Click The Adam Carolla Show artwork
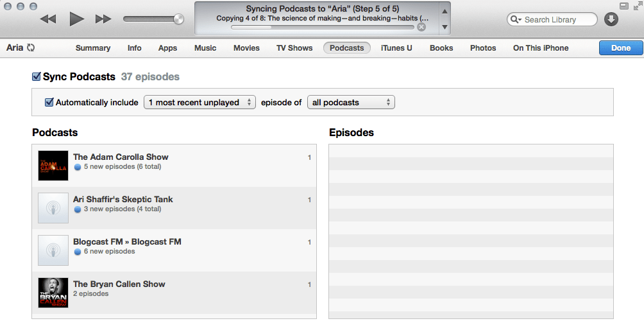The width and height of the screenshot is (644, 330). 53,166
